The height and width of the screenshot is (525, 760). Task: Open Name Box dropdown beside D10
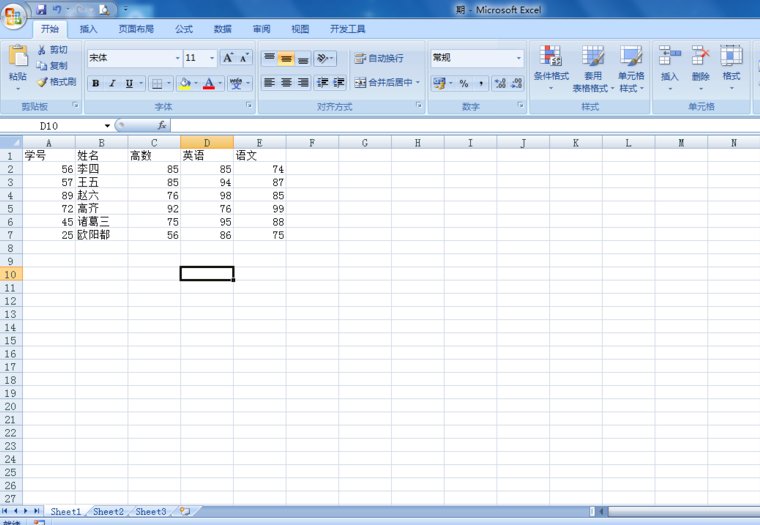click(x=107, y=126)
